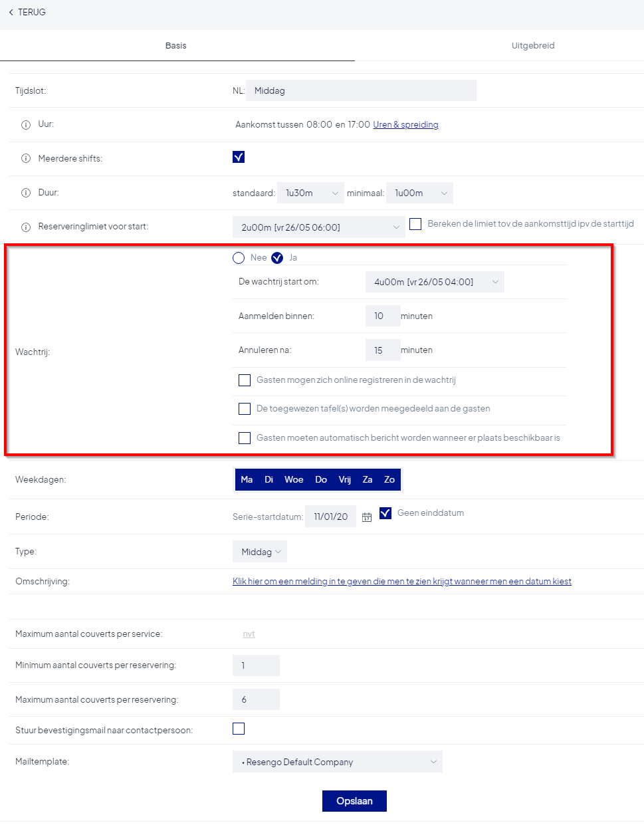
Task: Enable limit relative to aankomsttijd checkbox
Action: click(415, 224)
